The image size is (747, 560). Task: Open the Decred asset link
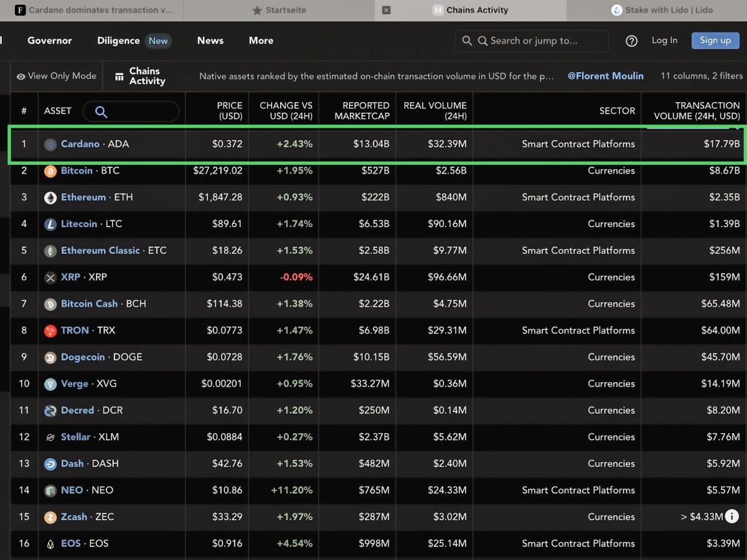78,411
